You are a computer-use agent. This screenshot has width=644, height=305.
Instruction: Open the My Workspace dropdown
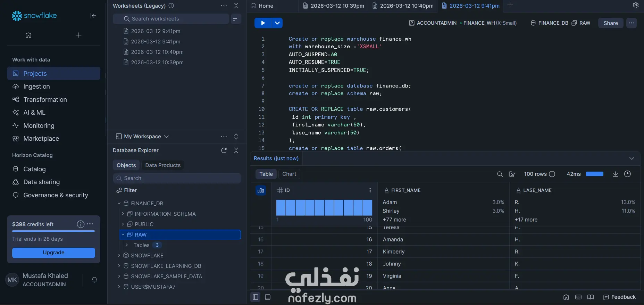pos(142,137)
